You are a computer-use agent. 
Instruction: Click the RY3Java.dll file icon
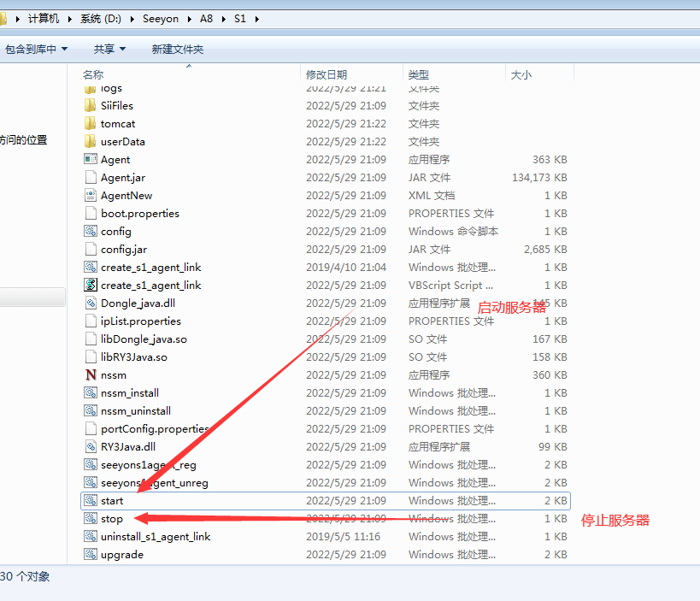pos(91,446)
